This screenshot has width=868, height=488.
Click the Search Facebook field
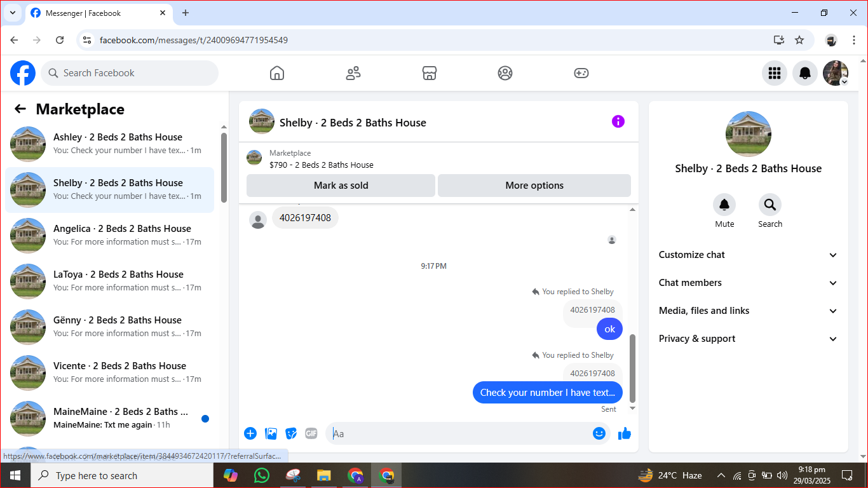pyautogui.click(x=130, y=73)
